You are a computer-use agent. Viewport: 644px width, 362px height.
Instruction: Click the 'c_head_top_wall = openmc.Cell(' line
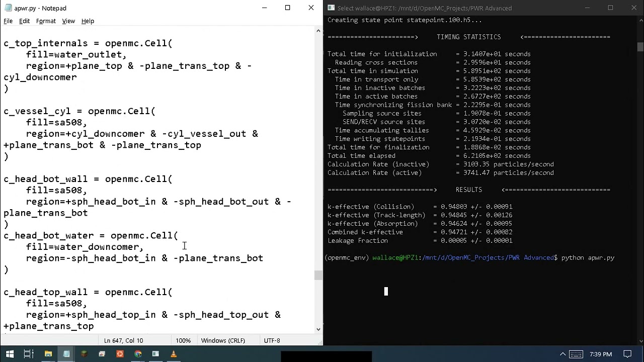pyautogui.click(x=88, y=292)
